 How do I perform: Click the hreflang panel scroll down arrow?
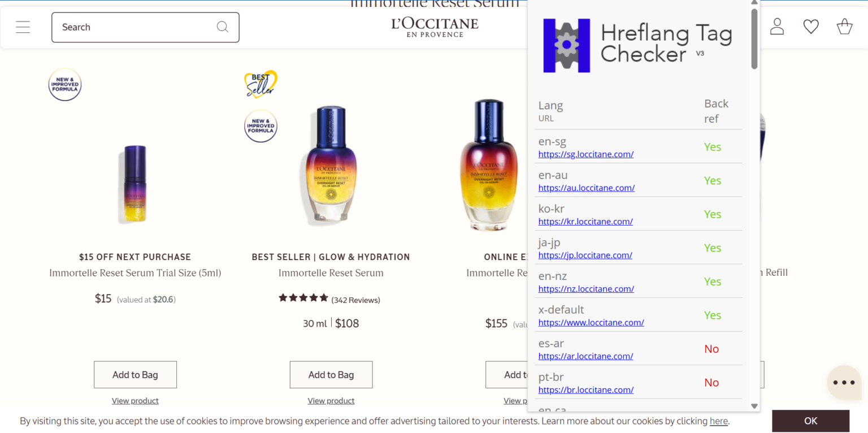coord(754,406)
